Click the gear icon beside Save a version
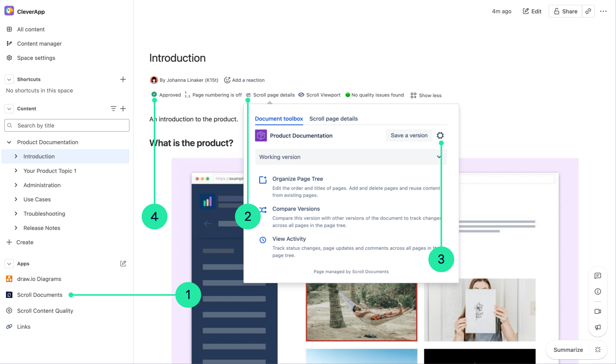616x364 pixels. [x=440, y=135]
